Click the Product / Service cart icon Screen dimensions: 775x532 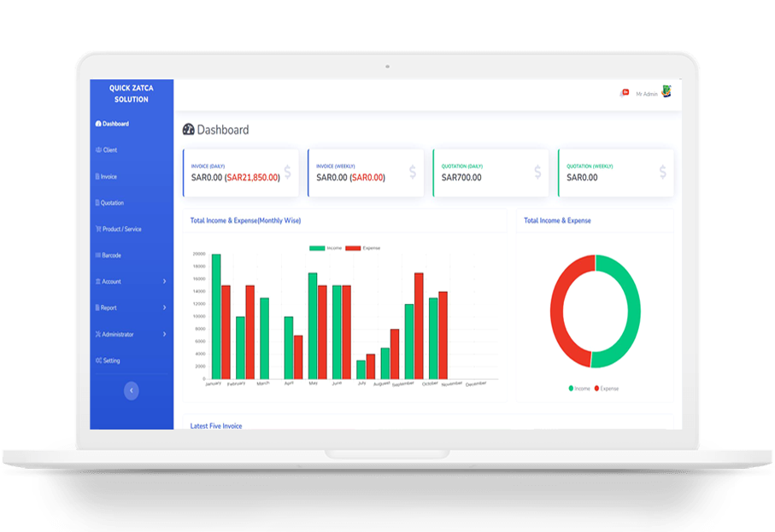pos(98,229)
